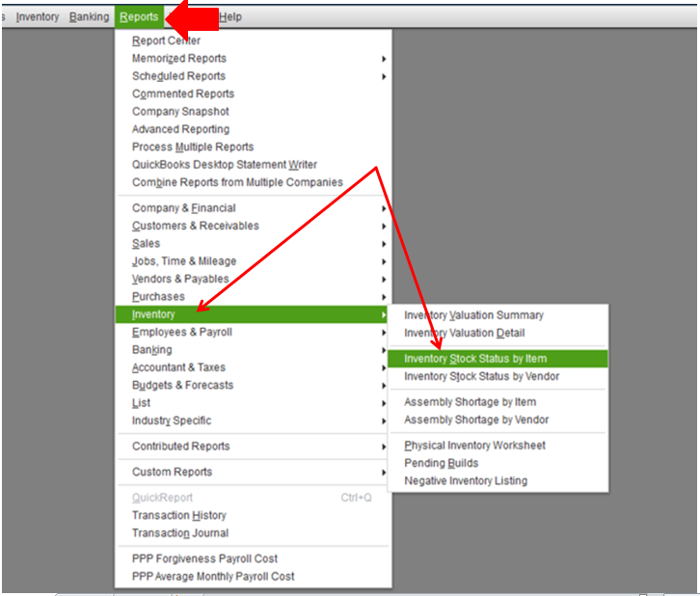This screenshot has width=700, height=596.
Task: Open QuickBooks Desktop Statement Writer
Action: (x=254, y=165)
